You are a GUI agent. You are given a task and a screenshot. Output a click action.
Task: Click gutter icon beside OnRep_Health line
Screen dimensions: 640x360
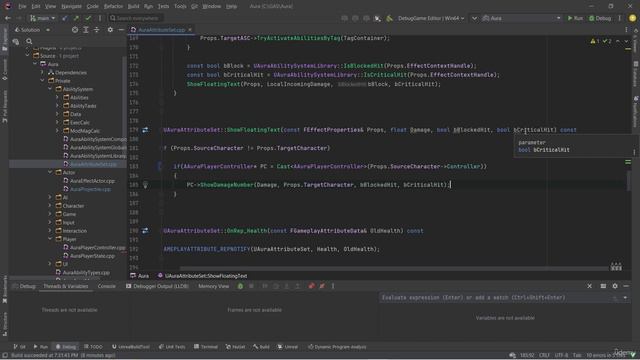click(145, 231)
